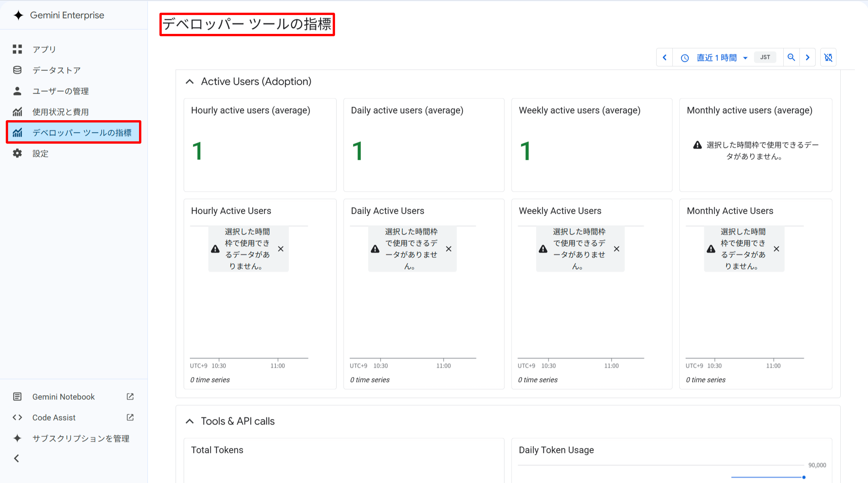Click the Daily active users (average) value 1
The image size is (868, 483).
coord(357,151)
